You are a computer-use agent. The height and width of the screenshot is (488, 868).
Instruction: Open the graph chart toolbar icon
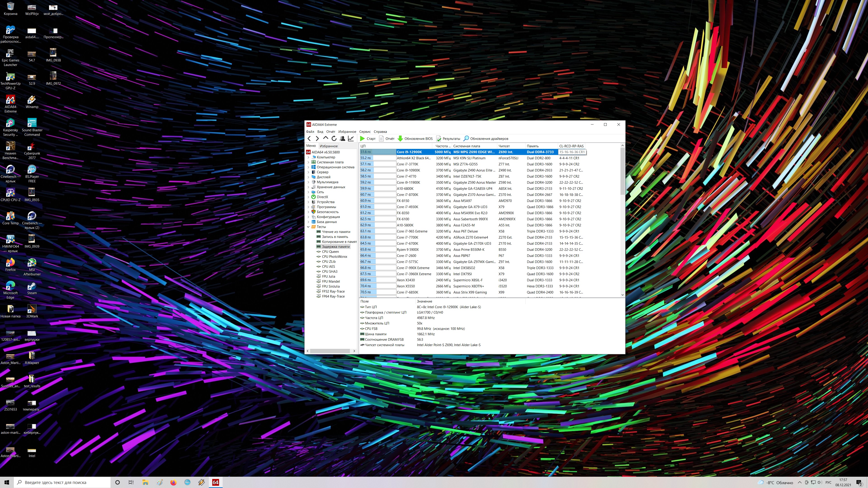coord(351,138)
